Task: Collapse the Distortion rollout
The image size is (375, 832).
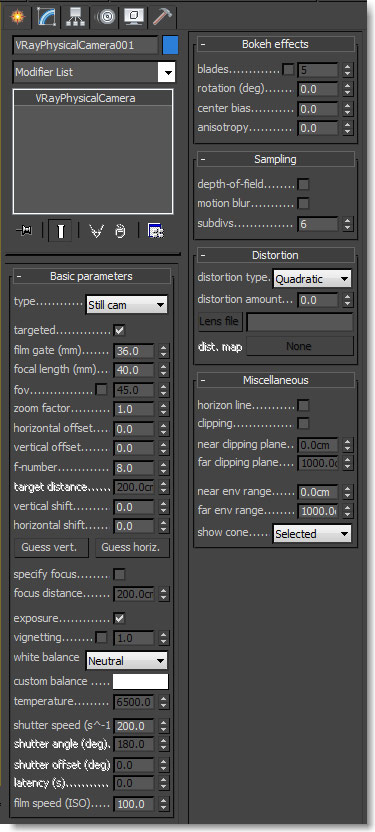Action: 275,255
